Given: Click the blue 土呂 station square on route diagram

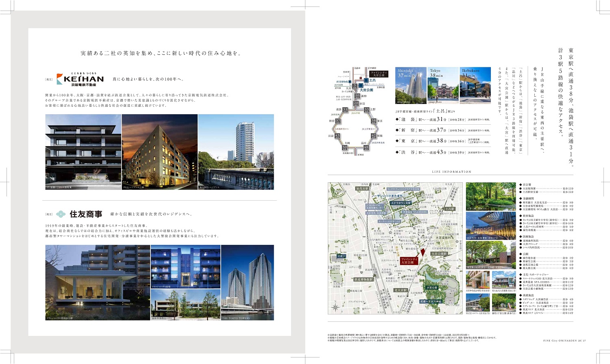Looking at the screenshot, I should click(x=366, y=80).
